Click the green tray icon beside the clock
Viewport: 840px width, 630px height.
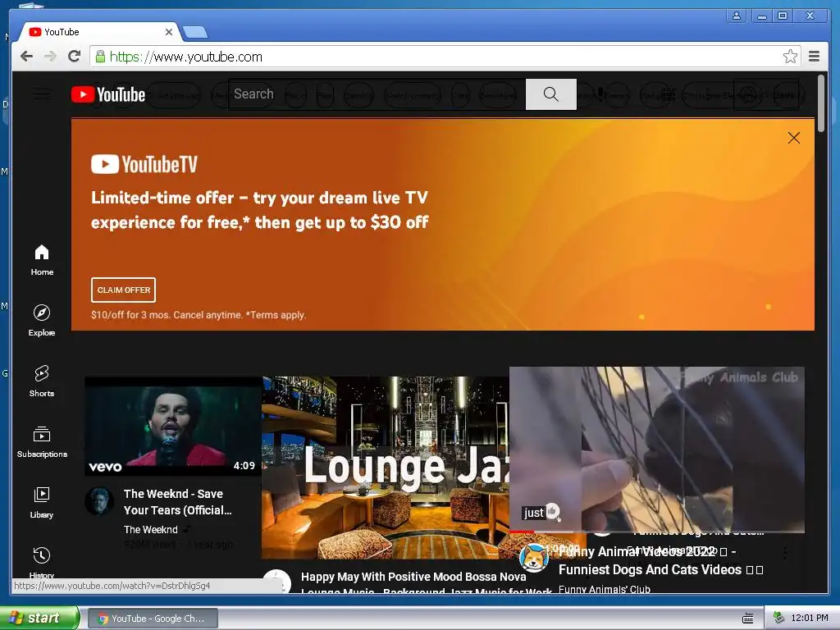point(779,618)
